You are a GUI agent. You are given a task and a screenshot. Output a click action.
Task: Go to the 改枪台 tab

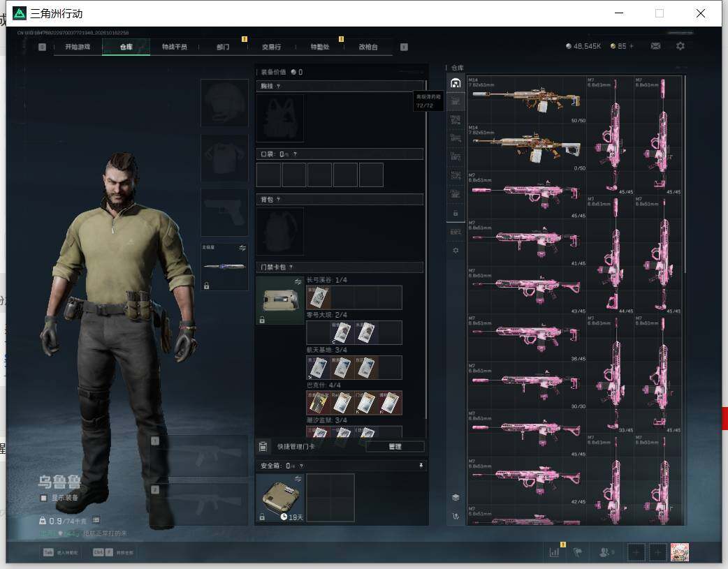tap(368, 47)
